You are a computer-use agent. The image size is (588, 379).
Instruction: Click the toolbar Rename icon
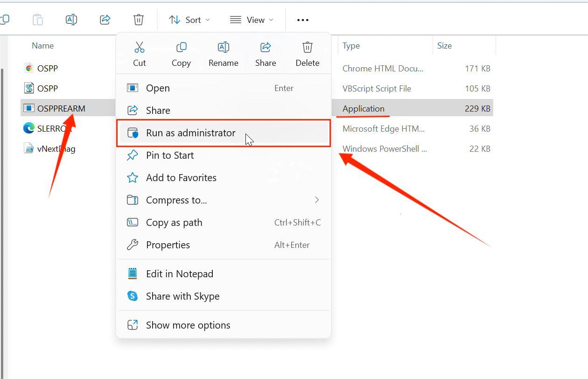71,20
